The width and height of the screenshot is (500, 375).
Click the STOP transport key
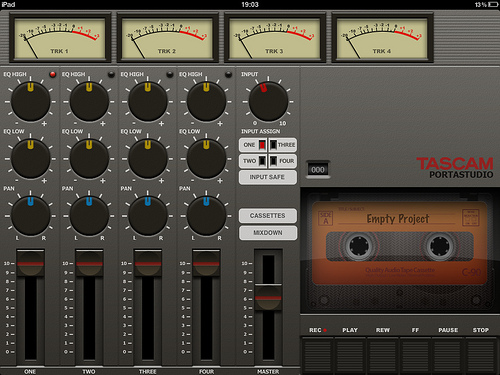point(481,354)
